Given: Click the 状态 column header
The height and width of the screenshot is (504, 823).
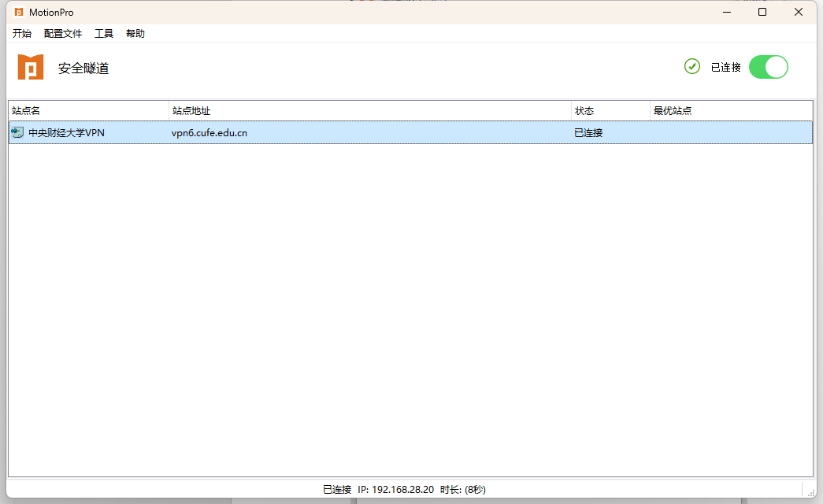Looking at the screenshot, I should coord(610,110).
